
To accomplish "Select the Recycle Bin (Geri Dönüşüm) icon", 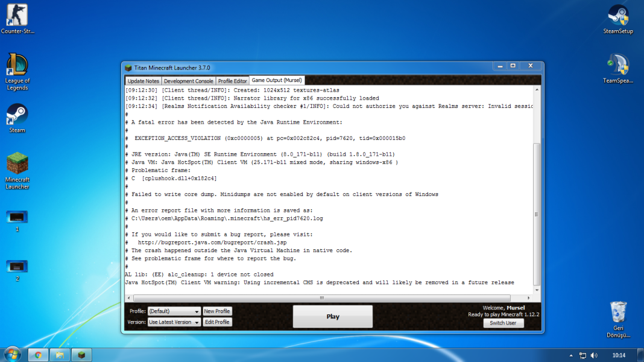I will pos(618,320).
